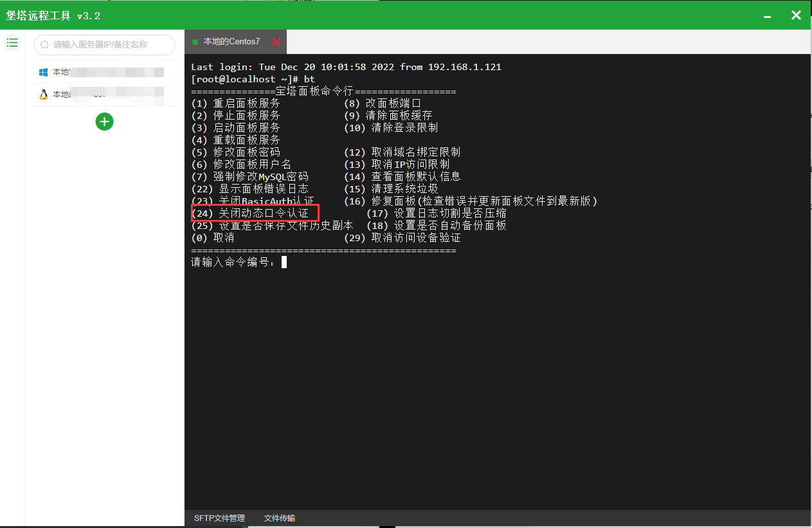Click the 请输入命令编号 prompt cursor
Viewport: 812px width, 528px height.
284,262
